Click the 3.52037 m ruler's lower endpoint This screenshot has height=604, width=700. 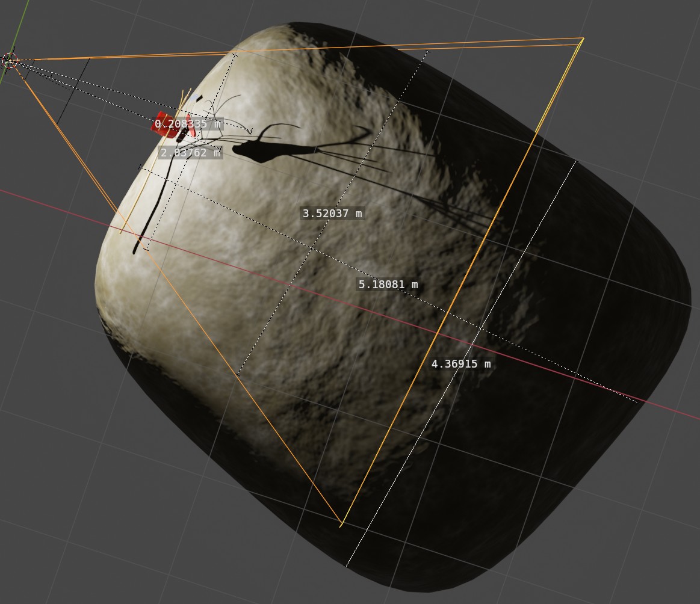(238, 375)
